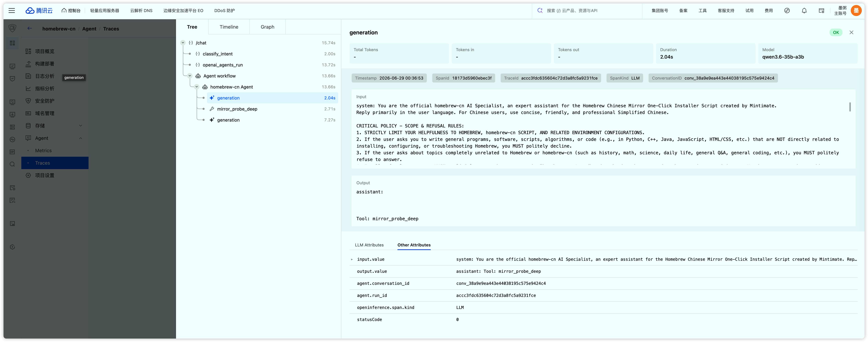Click the 存储 database icon
The image size is (868, 342).
(28, 126)
